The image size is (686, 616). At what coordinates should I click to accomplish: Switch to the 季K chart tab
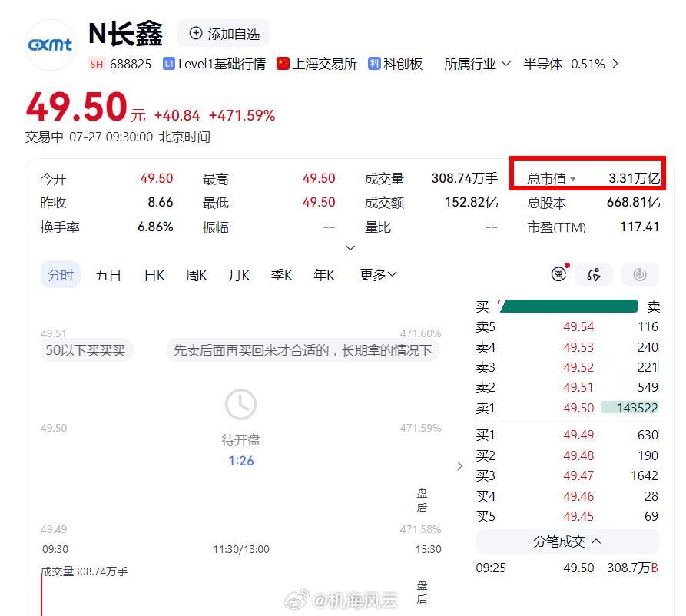tap(281, 275)
